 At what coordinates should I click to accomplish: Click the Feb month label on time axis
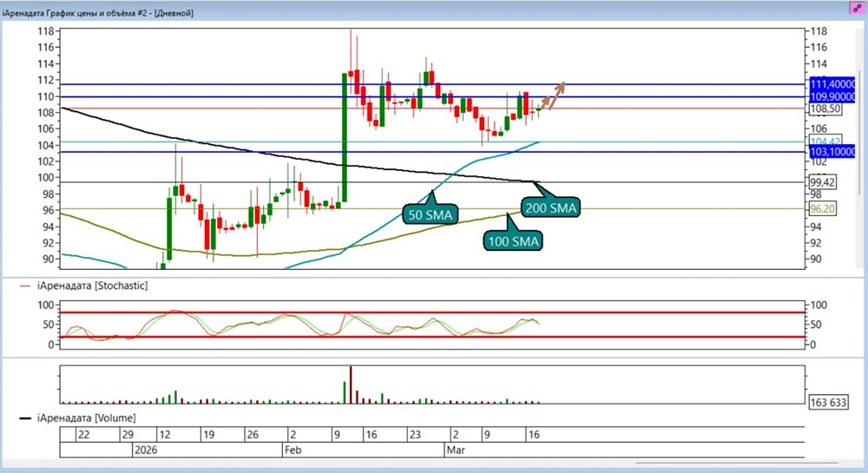(x=293, y=450)
